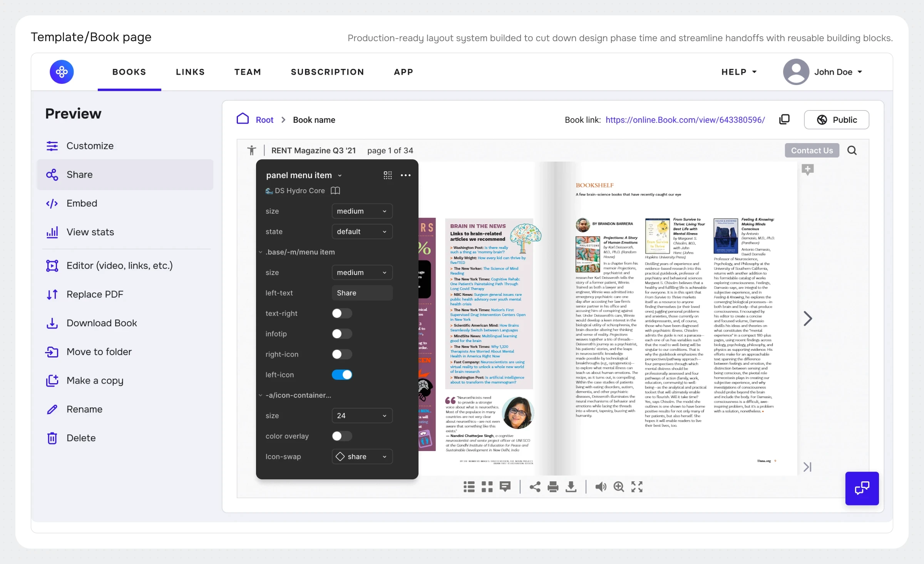This screenshot has height=564, width=924.
Task: Click the add bookmark icon
Action: point(808,169)
